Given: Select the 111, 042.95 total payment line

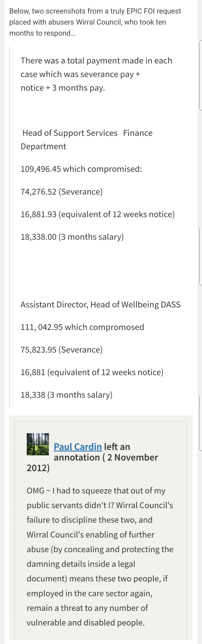Looking at the screenshot, I should pyautogui.click(x=82, y=327).
